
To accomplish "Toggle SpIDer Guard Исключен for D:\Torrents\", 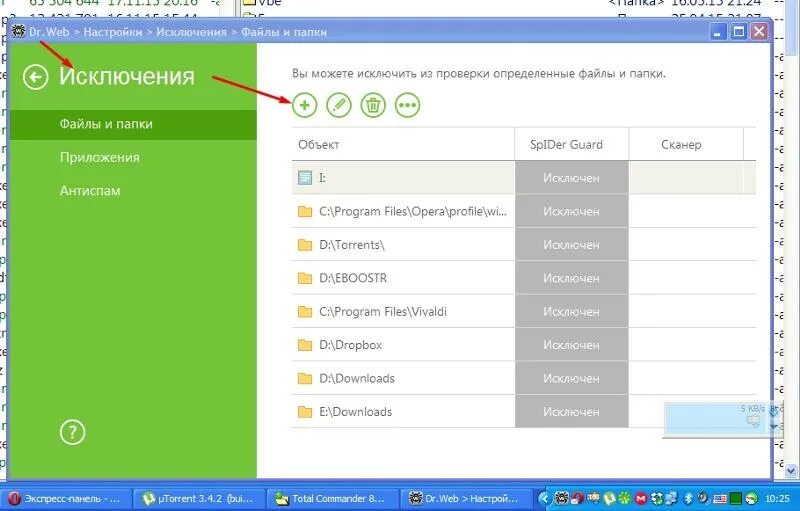I will tap(571, 245).
